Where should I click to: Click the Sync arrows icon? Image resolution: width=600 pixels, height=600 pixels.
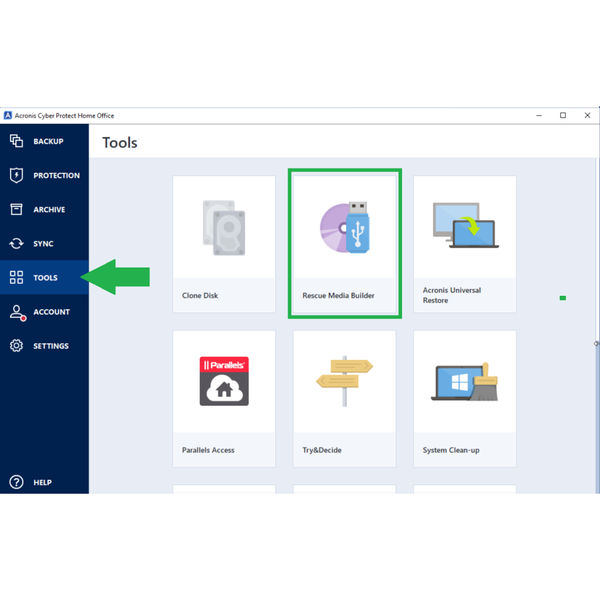[16, 243]
